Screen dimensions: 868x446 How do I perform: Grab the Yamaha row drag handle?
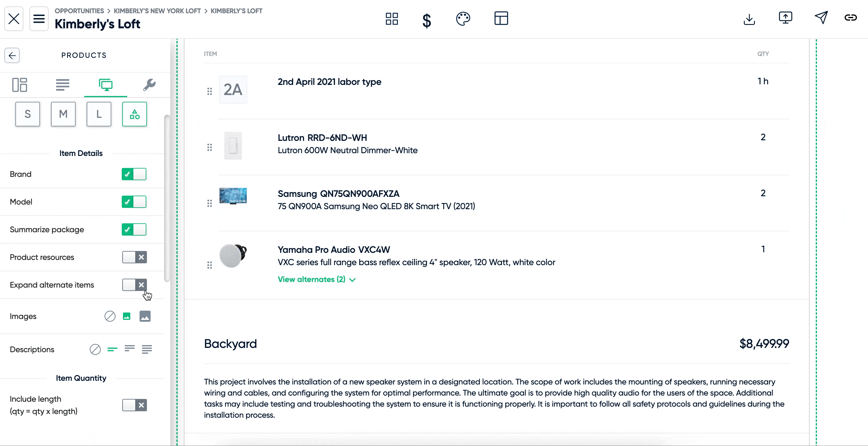(x=210, y=265)
